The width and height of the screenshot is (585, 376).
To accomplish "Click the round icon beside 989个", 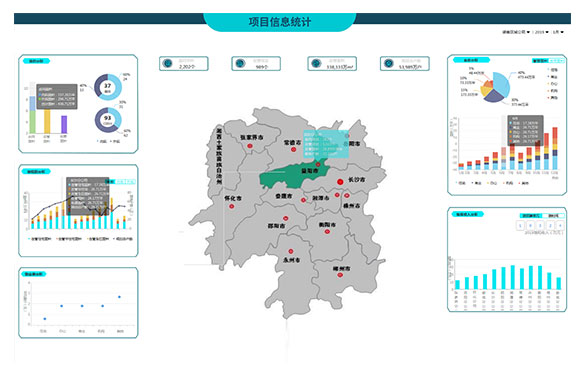I will [240, 63].
